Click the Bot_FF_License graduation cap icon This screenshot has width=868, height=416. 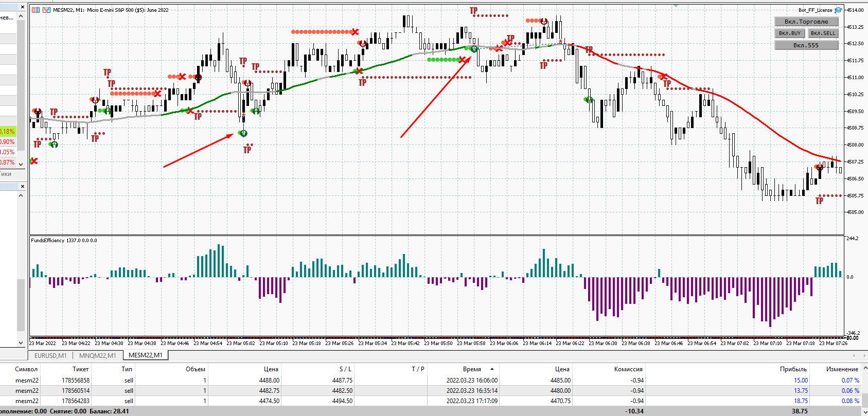[838, 10]
